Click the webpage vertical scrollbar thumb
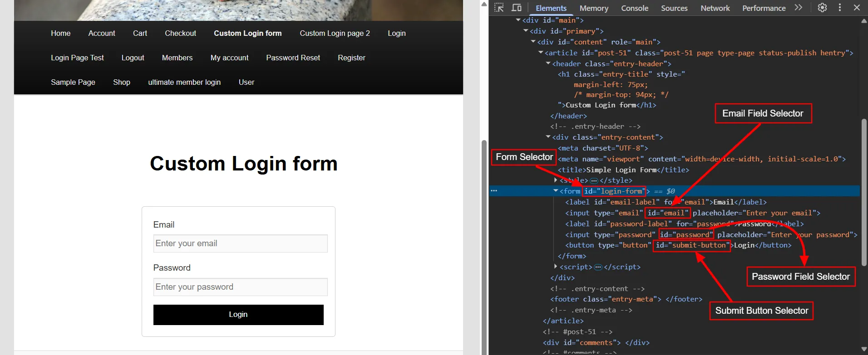This screenshot has width=868, height=355. [x=484, y=247]
